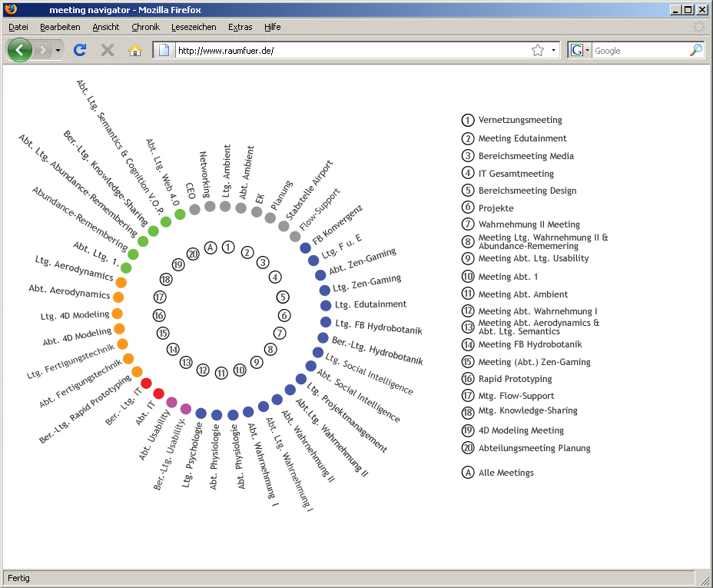Click the IT Gesamtmeeting legend entry
The image size is (713, 588).
(516, 174)
